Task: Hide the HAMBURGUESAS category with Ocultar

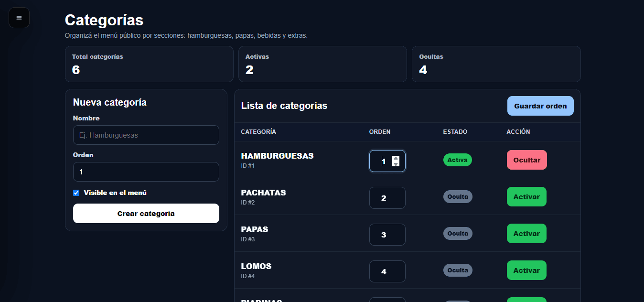Action: click(526, 160)
